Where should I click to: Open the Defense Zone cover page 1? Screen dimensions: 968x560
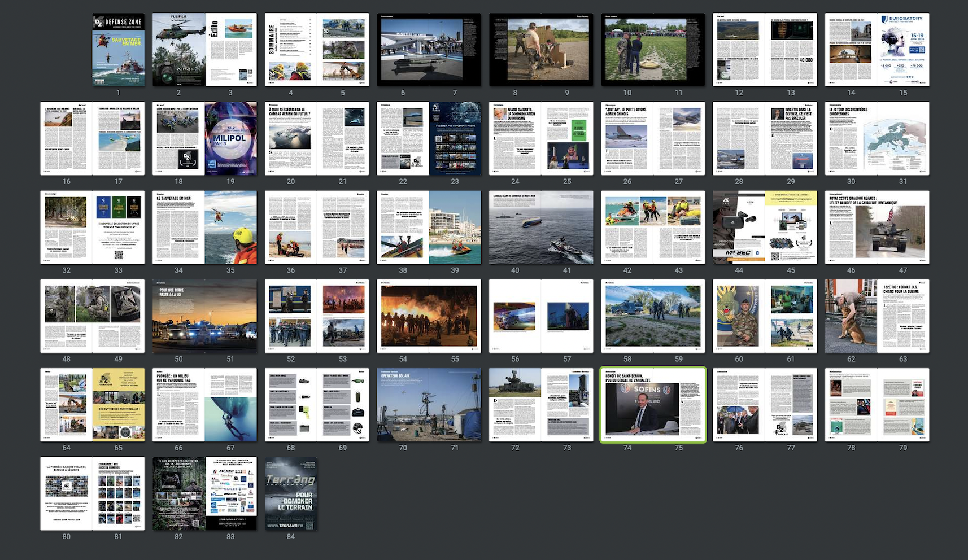click(119, 50)
